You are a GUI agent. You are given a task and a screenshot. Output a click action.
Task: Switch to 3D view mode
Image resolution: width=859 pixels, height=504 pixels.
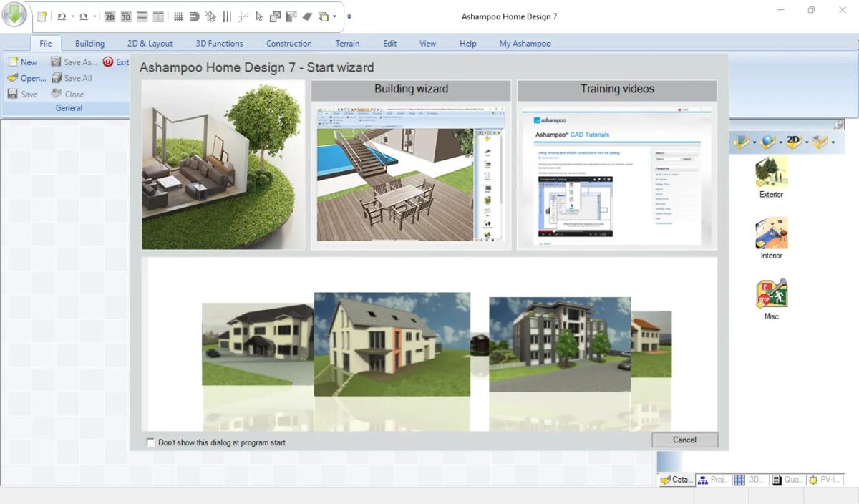click(x=126, y=16)
